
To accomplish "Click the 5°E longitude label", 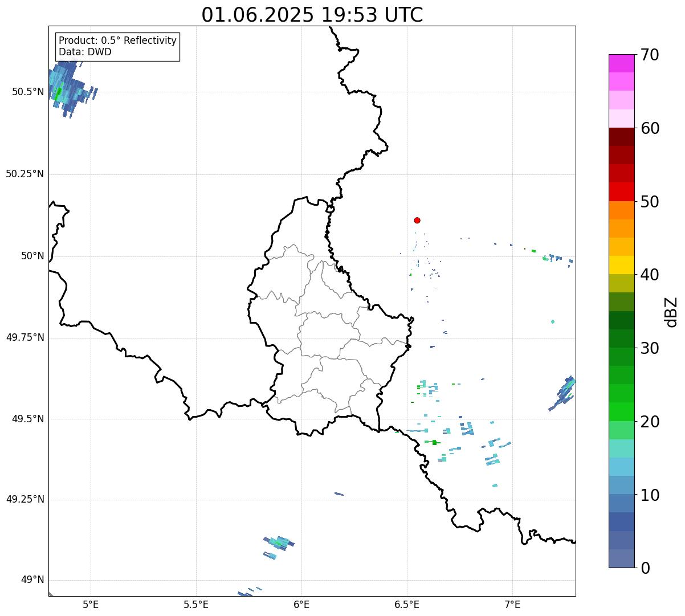I will (91, 605).
